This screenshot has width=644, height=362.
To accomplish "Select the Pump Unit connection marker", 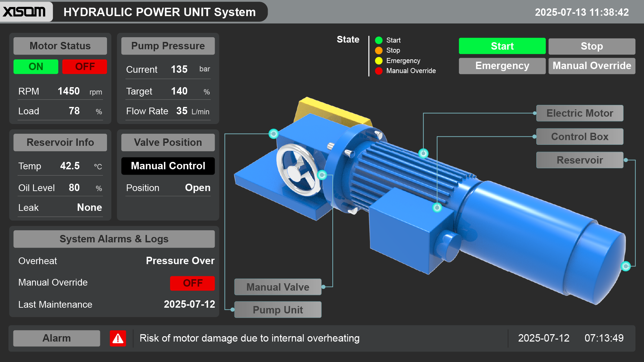I will click(274, 134).
